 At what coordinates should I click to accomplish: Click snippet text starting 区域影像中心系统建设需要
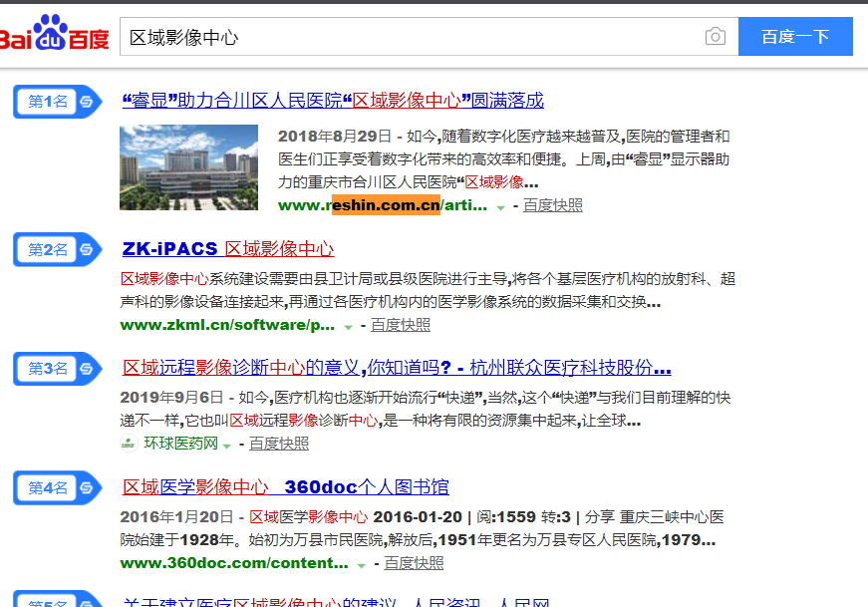pyautogui.click(x=428, y=290)
